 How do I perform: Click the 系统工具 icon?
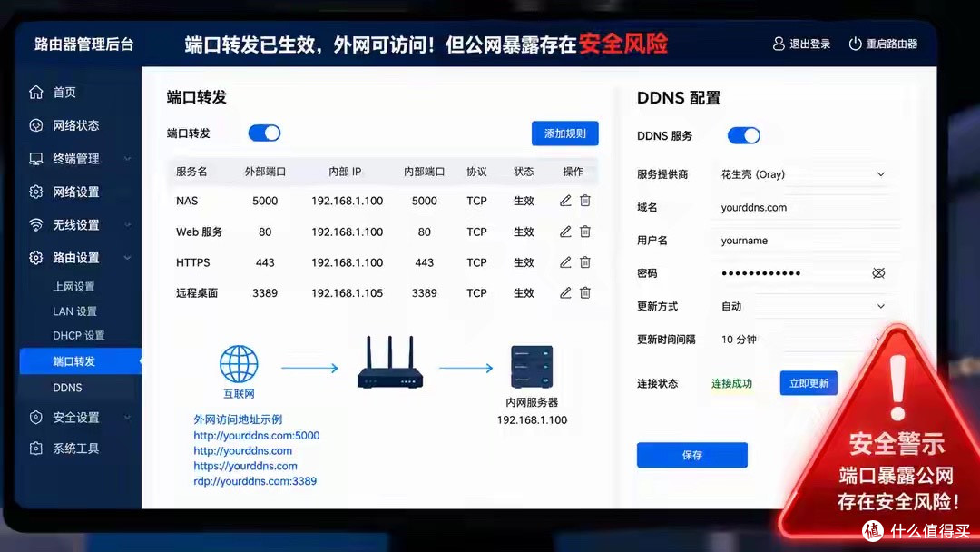coord(35,448)
